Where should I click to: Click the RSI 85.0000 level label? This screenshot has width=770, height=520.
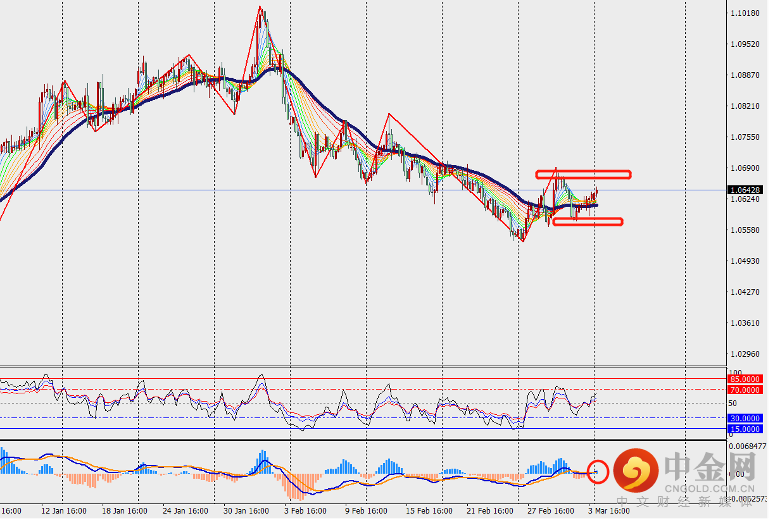[x=746, y=379]
